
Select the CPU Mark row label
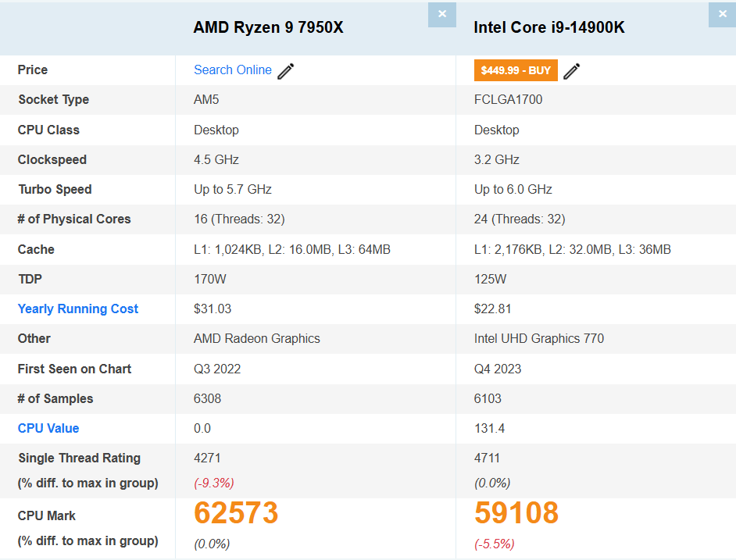(46, 516)
